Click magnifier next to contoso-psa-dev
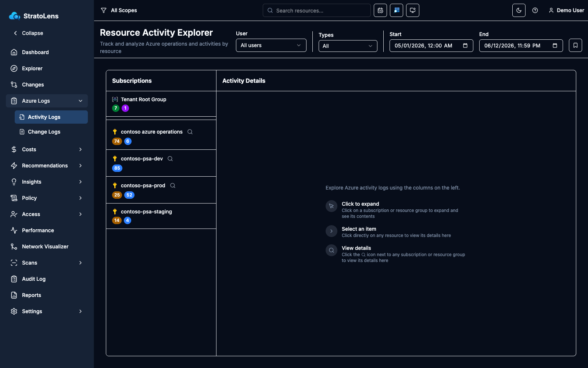 tap(170, 159)
